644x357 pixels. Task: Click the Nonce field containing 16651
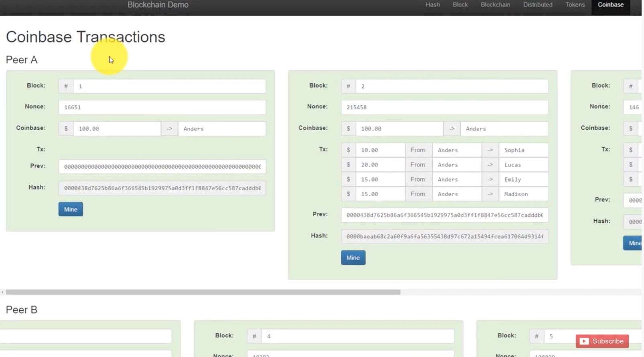[x=162, y=107]
